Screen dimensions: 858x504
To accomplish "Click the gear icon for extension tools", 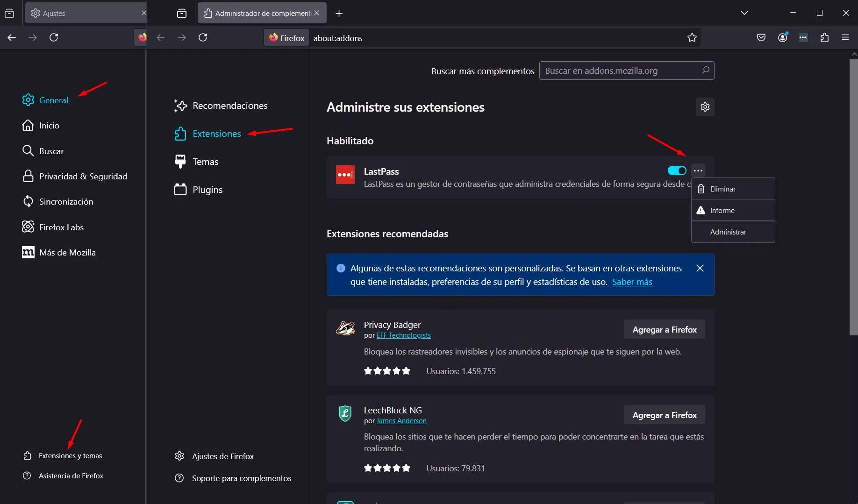I will coord(705,107).
